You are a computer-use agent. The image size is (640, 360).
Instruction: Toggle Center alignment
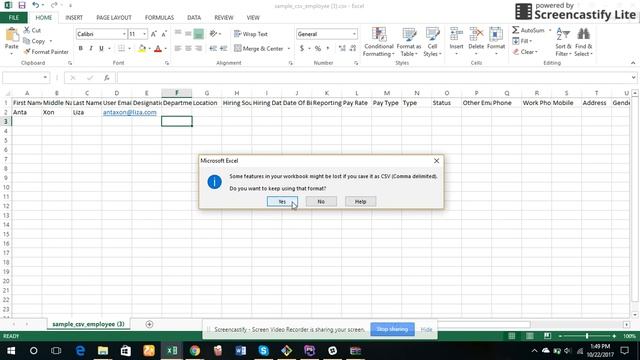(x=188, y=49)
